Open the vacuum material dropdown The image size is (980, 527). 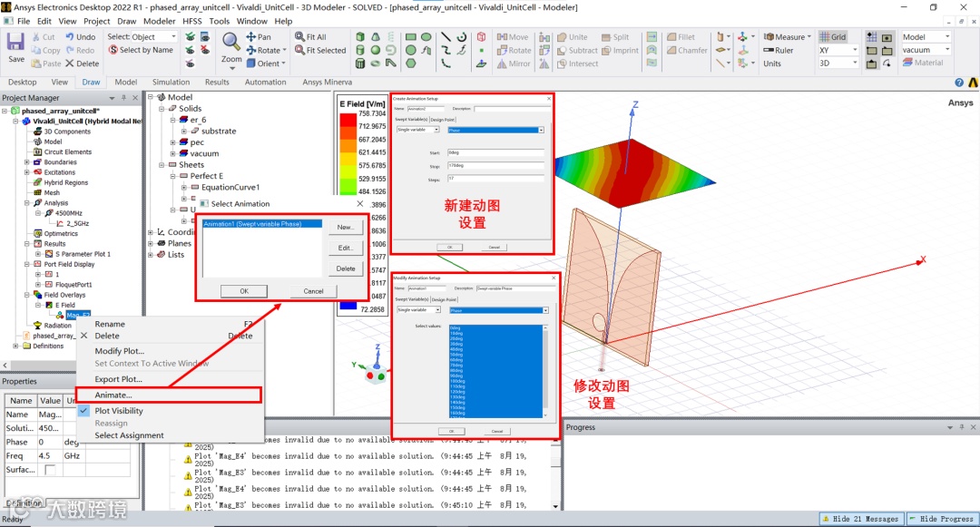(x=926, y=50)
